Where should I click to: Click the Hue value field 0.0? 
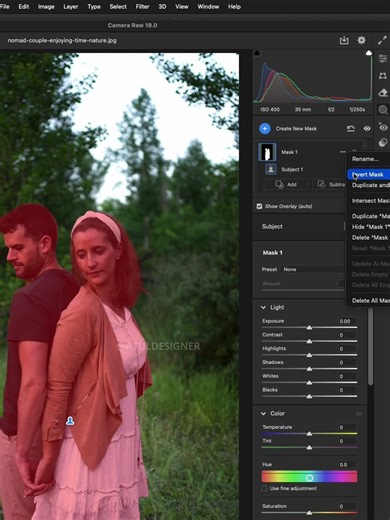(x=347, y=465)
